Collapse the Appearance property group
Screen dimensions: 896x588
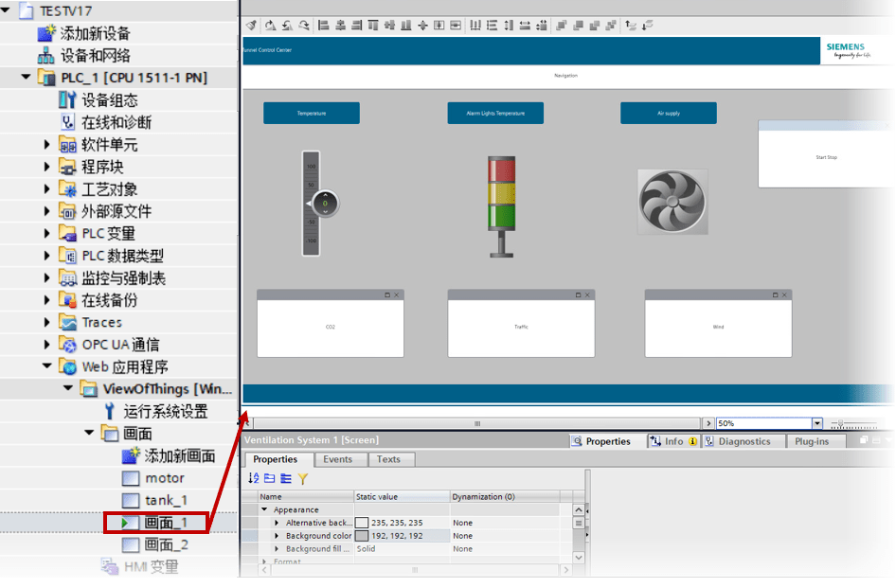coord(264,509)
